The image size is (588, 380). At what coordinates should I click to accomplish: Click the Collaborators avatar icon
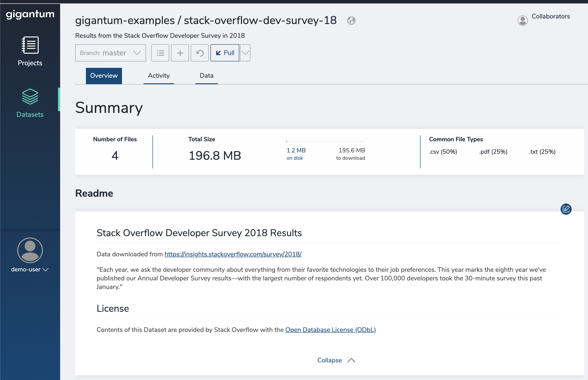(522, 20)
